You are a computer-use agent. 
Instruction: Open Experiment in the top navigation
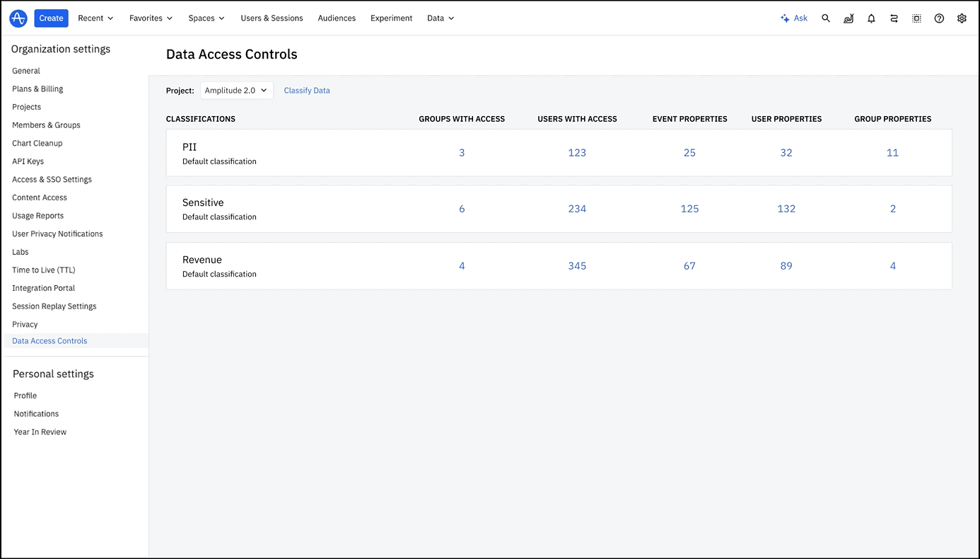391,18
